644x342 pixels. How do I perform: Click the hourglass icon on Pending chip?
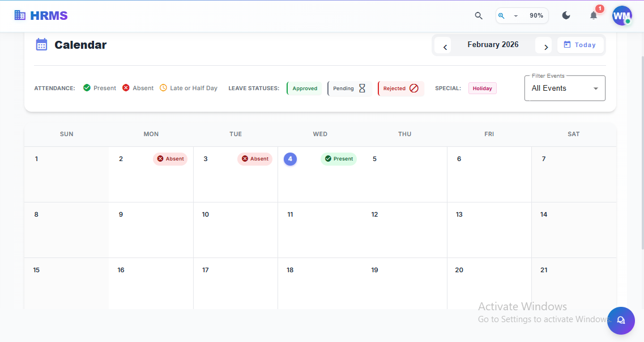coord(362,88)
